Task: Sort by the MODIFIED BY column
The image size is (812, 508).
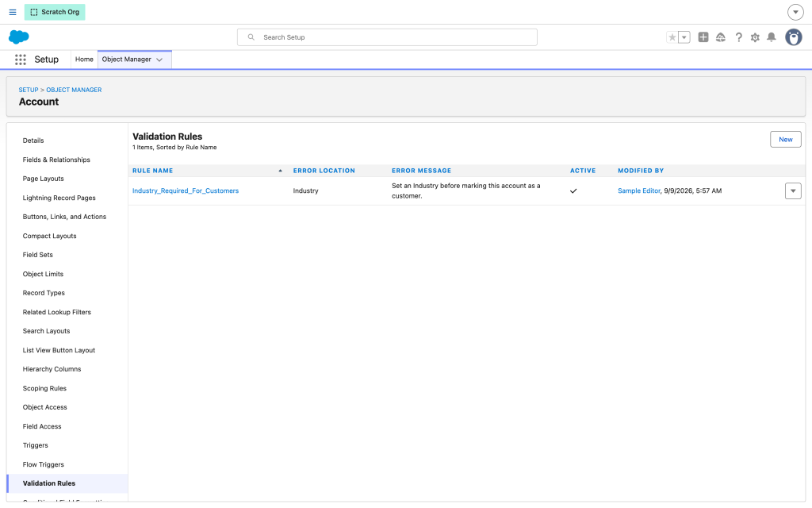Action: click(x=641, y=171)
